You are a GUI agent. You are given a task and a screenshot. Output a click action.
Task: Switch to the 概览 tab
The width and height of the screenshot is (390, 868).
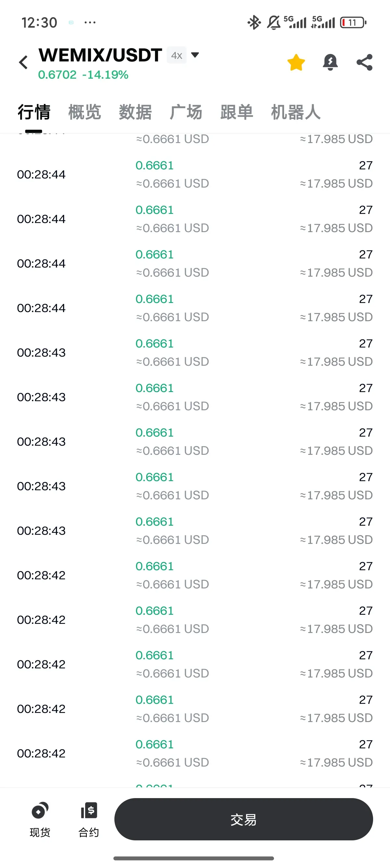84,112
